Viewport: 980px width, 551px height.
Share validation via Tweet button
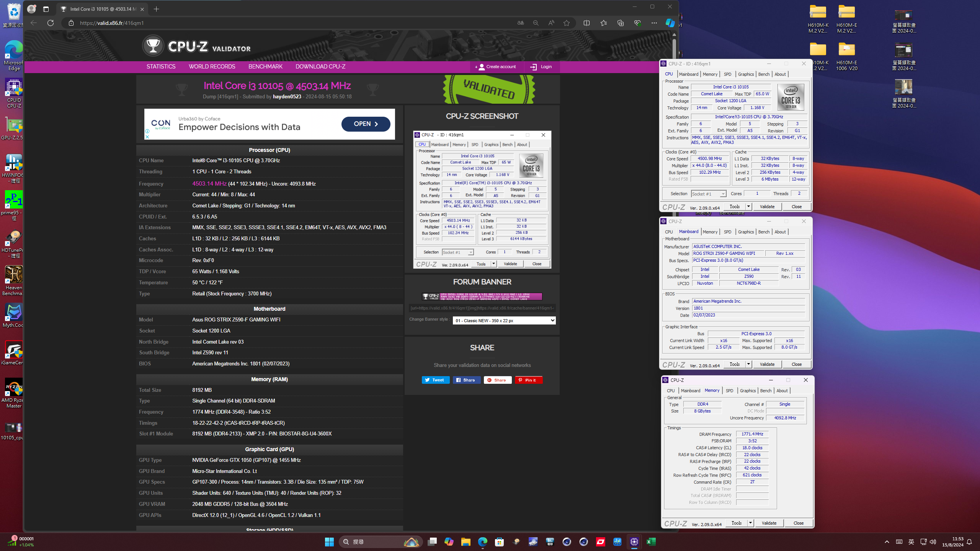(436, 380)
